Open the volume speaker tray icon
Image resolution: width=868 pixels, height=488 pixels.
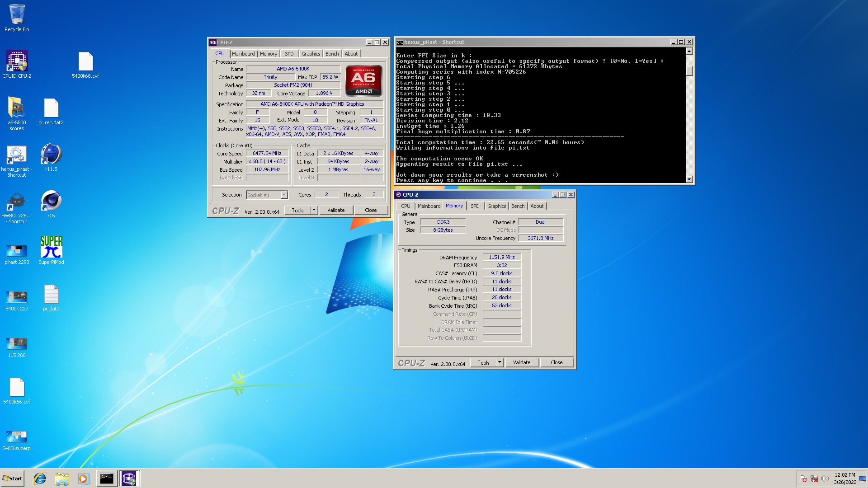click(x=825, y=479)
